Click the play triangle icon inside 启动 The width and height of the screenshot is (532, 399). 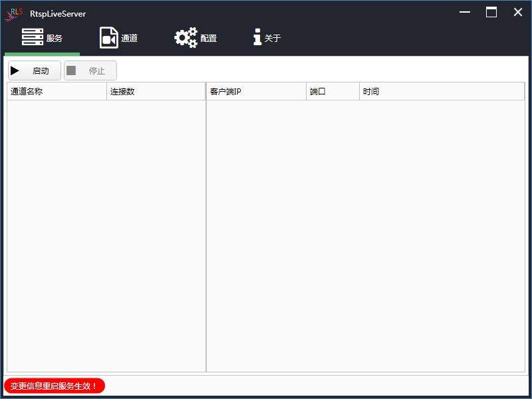(x=15, y=70)
